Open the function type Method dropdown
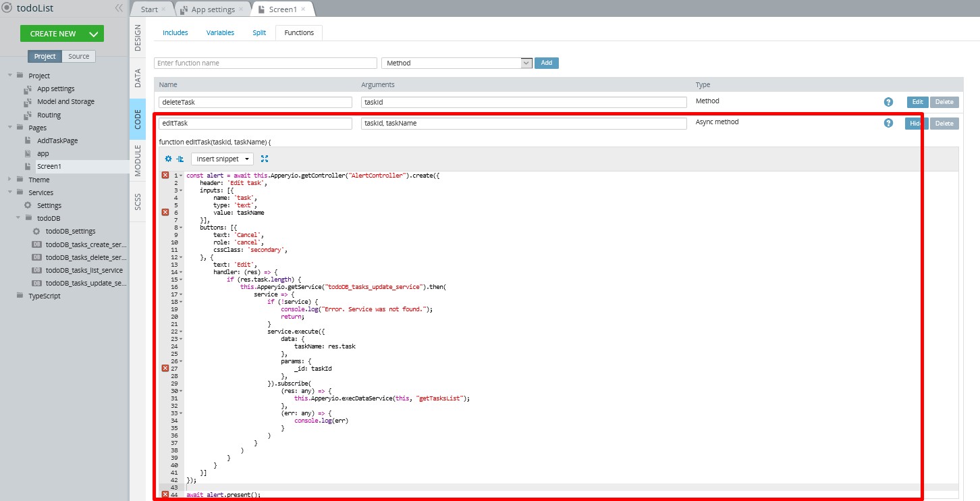The image size is (980, 501). tap(457, 63)
